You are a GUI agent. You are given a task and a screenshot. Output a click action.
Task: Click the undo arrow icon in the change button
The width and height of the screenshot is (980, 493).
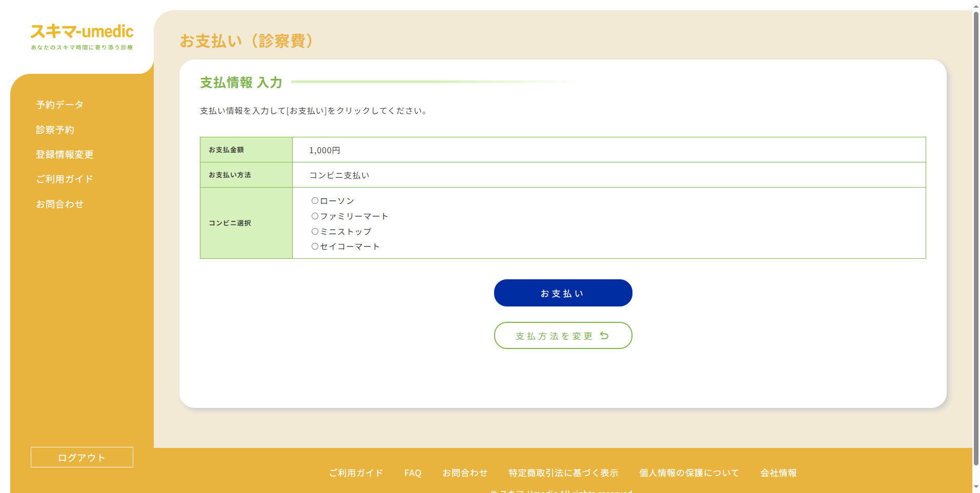[604, 335]
